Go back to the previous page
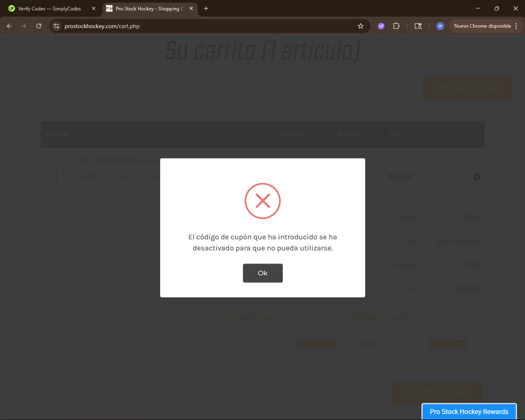 (x=9, y=26)
